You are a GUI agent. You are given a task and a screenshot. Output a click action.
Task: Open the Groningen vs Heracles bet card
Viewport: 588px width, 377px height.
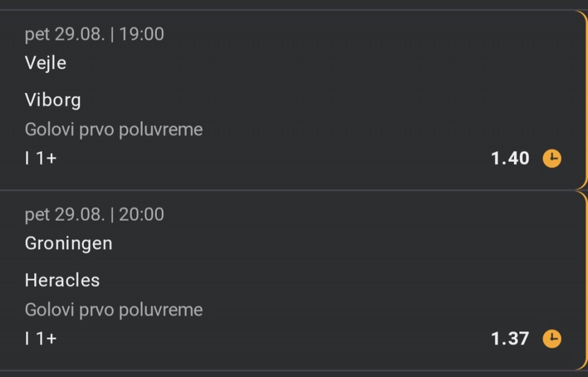[x=294, y=281]
